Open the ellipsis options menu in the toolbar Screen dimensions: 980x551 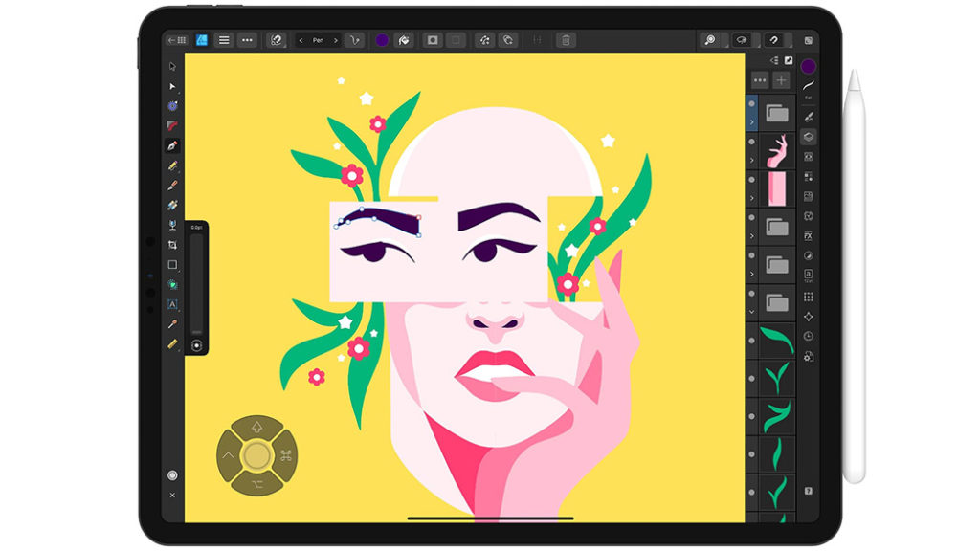click(x=247, y=39)
